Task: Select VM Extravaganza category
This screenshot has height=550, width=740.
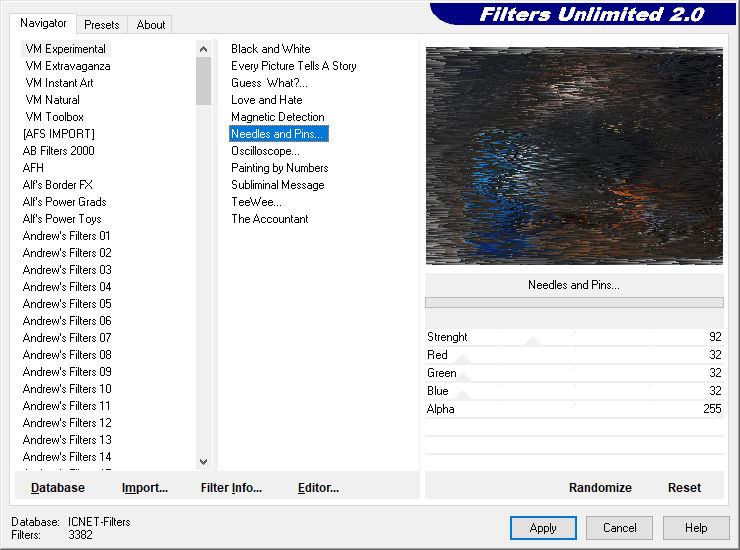Action: coord(68,66)
